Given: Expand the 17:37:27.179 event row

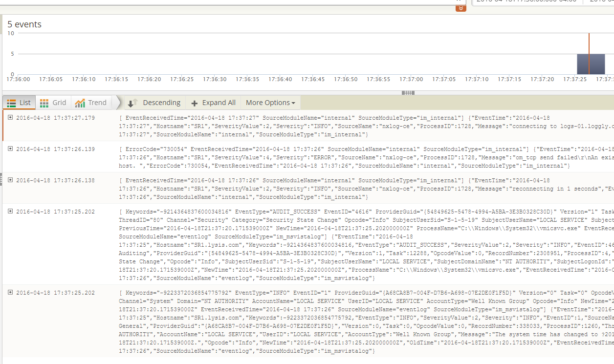Looking at the screenshot, I should pyautogui.click(x=10, y=117).
